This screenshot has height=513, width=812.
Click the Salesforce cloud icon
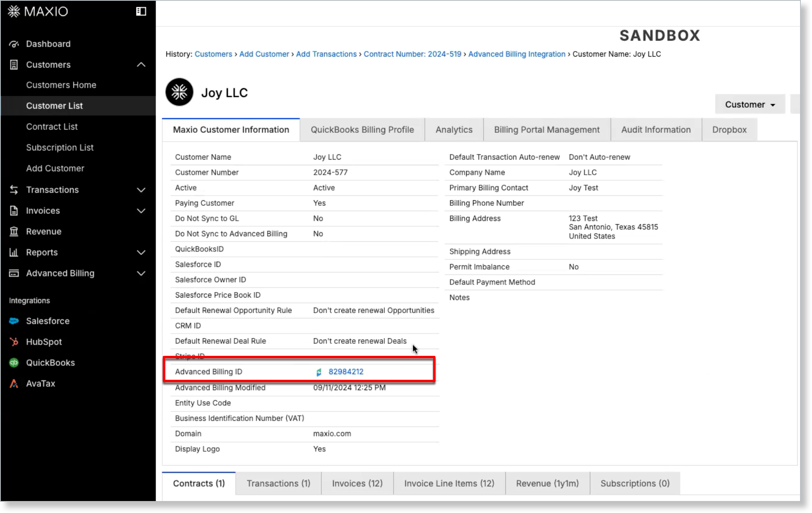(x=14, y=321)
